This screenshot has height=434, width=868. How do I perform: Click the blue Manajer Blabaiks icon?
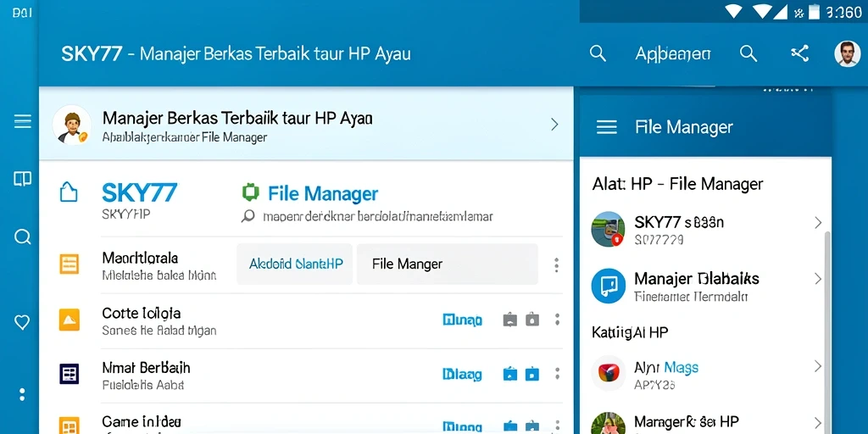coord(608,287)
